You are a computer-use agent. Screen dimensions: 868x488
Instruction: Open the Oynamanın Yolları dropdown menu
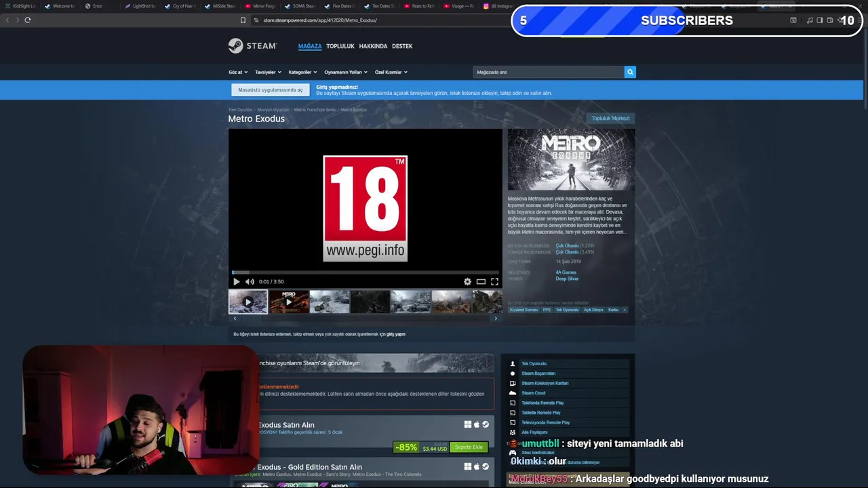coord(346,72)
